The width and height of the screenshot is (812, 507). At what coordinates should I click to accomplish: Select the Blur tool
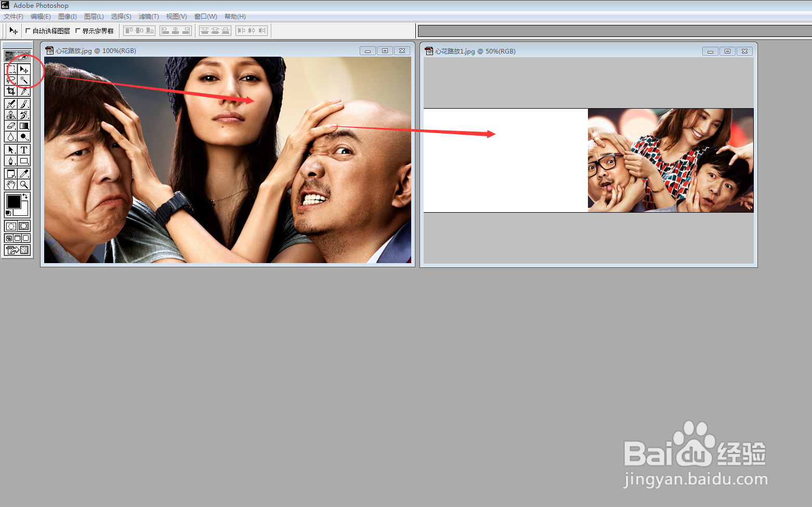[x=11, y=137]
